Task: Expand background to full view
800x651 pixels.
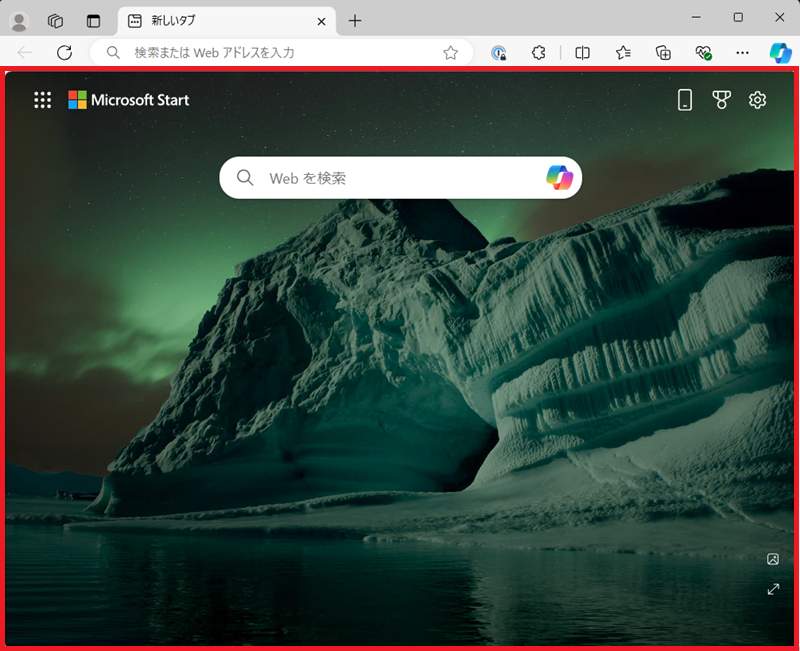Action: (773, 589)
